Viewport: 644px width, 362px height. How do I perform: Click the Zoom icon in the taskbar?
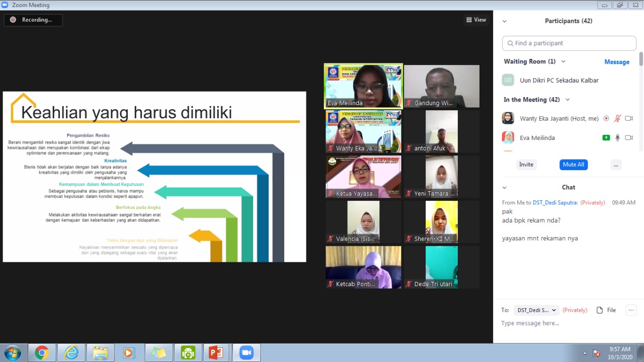246,352
